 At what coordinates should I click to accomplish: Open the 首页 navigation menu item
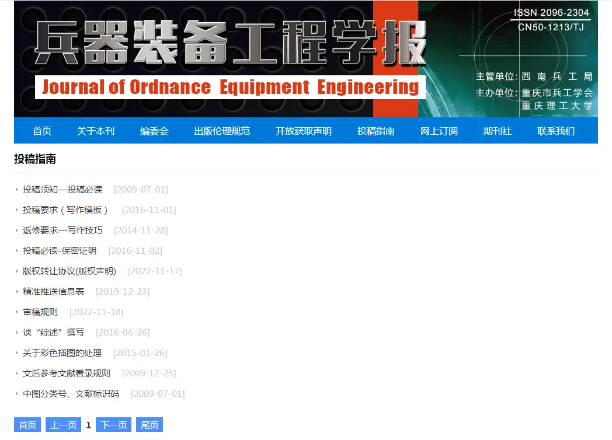[42, 131]
